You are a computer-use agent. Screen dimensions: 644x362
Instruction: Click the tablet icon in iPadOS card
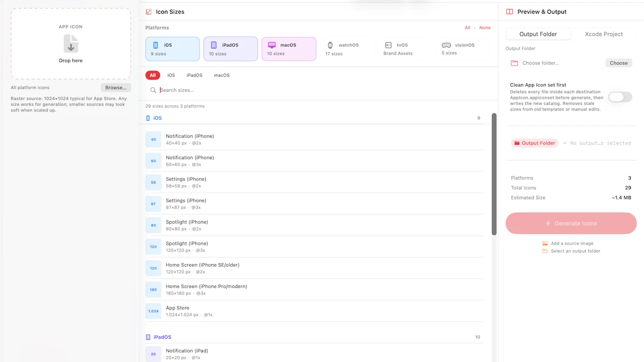(x=214, y=45)
